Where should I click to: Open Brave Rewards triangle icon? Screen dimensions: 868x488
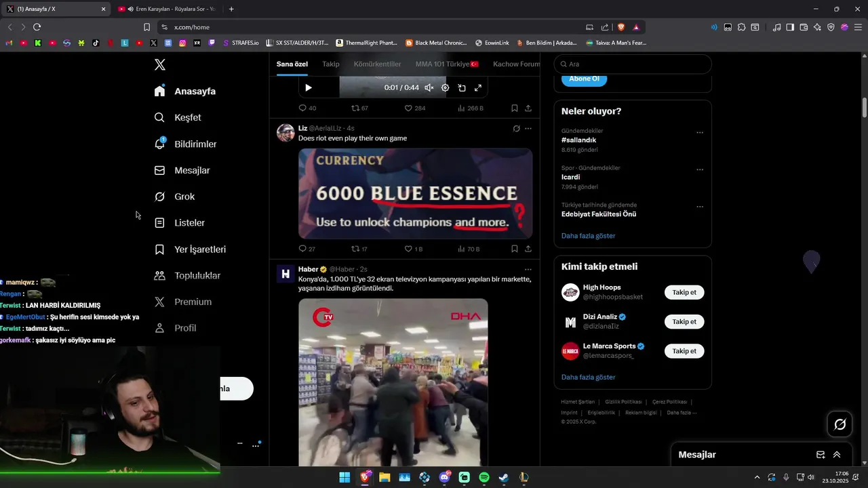coord(636,27)
